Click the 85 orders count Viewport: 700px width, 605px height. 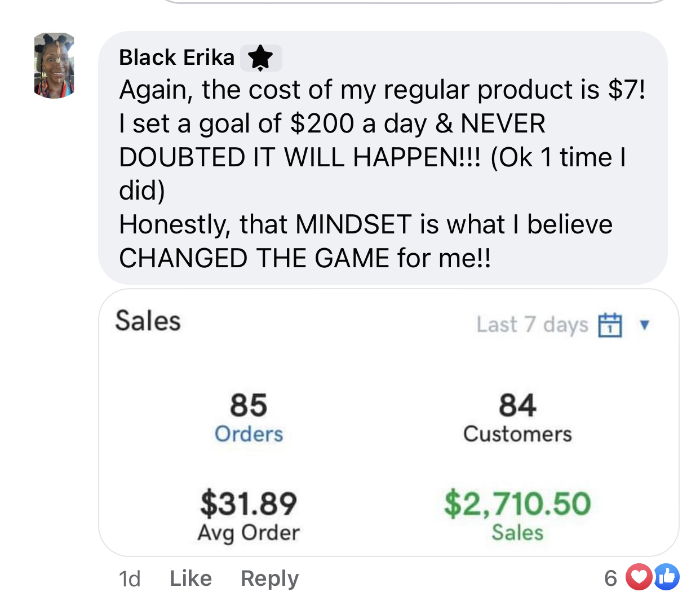click(x=249, y=405)
